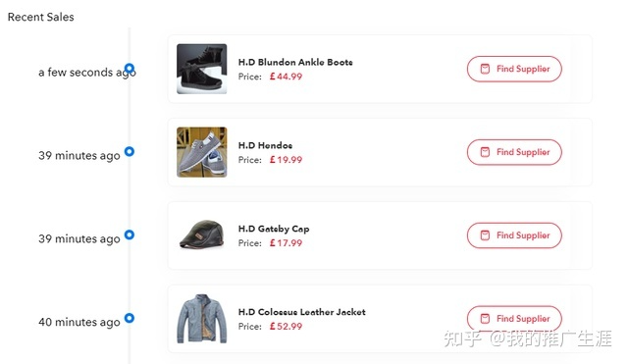Click Find Supplier for H.D Hendos
The image size is (628, 364).
(514, 152)
